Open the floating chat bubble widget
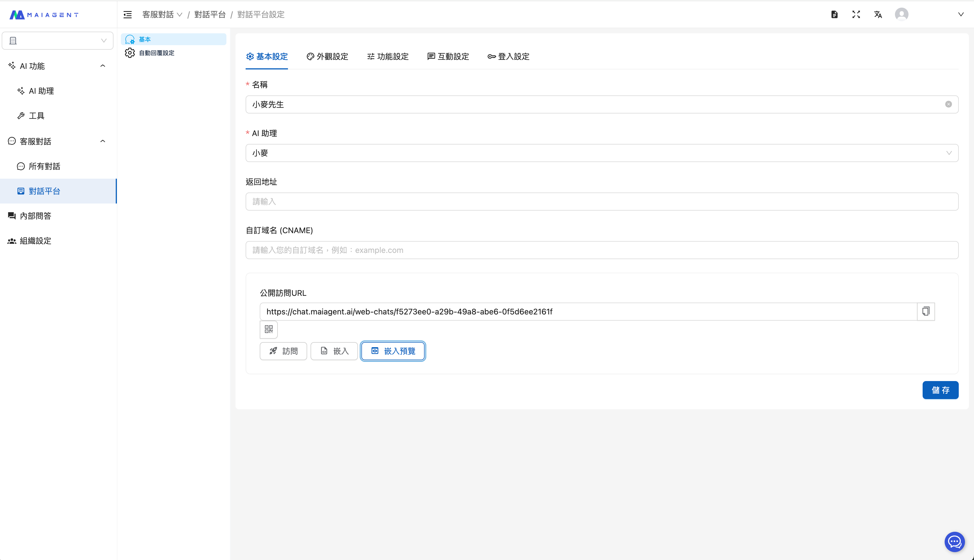This screenshot has height=560, width=974. coord(955,542)
